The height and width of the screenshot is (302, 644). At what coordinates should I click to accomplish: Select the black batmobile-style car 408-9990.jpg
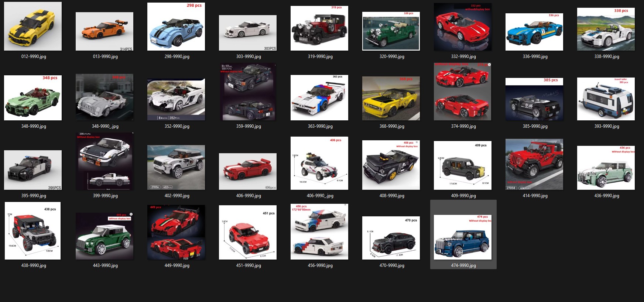pyautogui.click(x=391, y=165)
